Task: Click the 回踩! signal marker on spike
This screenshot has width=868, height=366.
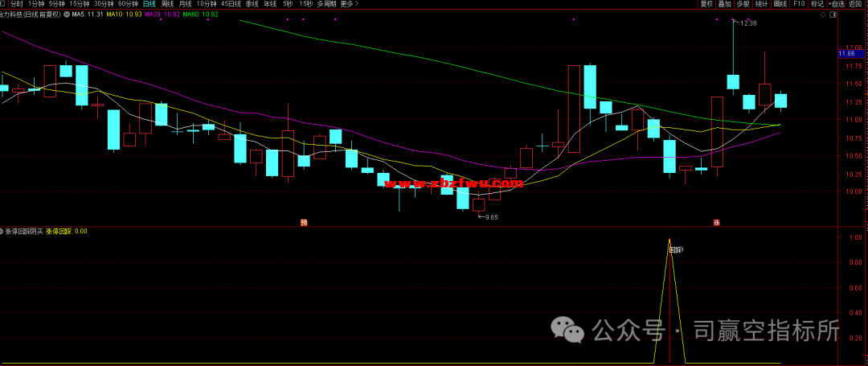Action: click(676, 249)
